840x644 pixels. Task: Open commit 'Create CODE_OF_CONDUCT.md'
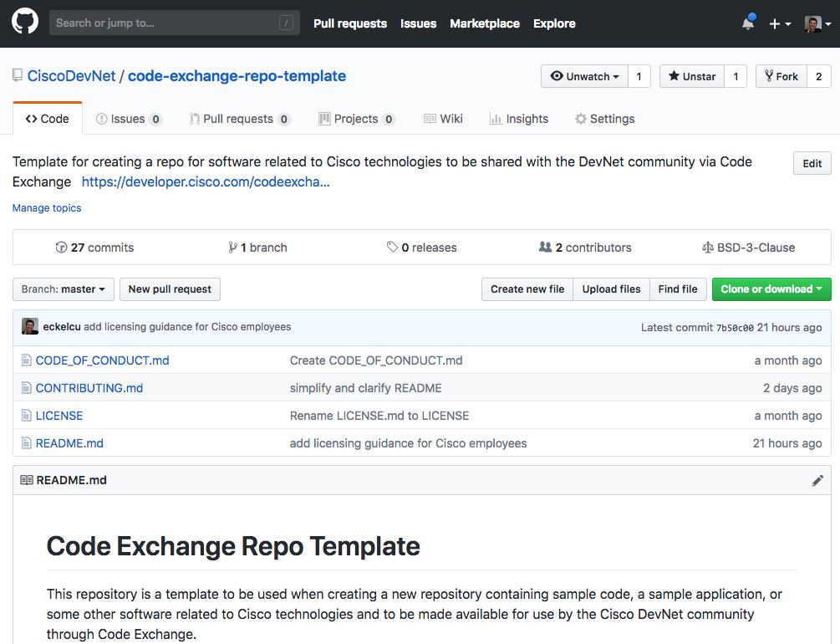(x=376, y=360)
